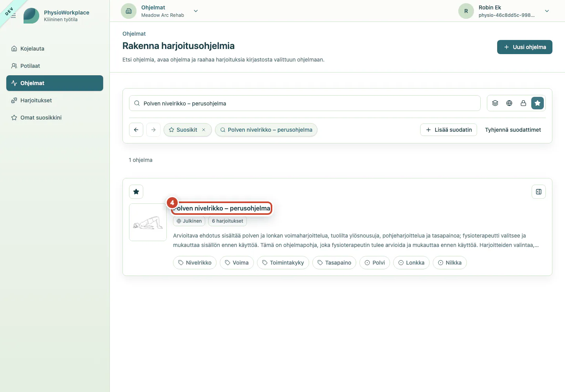Create a new program with Uusi ohjelma
The width and height of the screenshot is (565, 392).
[x=525, y=47]
